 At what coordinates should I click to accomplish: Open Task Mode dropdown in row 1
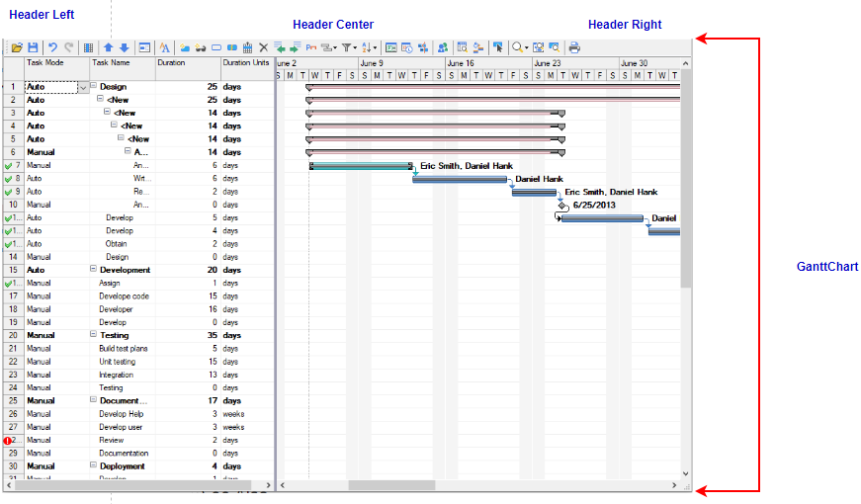(x=82, y=87)
